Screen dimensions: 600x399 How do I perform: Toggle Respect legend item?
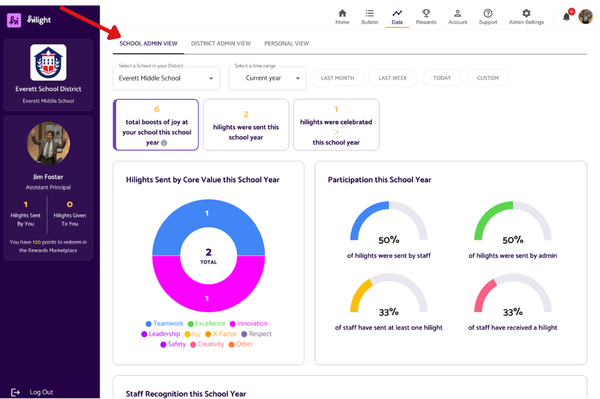(x=256, y=334)
